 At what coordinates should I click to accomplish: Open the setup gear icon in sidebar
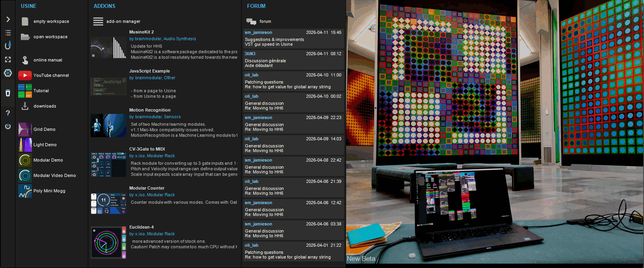tap(8, 73)
